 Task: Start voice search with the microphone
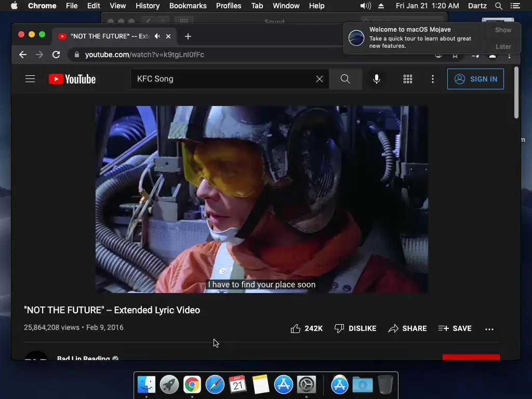376,79
